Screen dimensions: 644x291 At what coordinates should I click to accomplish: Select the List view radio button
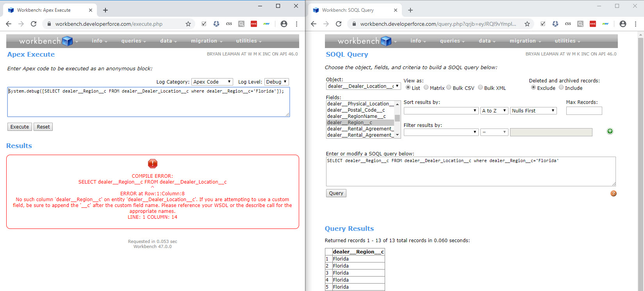click(408, 87)
